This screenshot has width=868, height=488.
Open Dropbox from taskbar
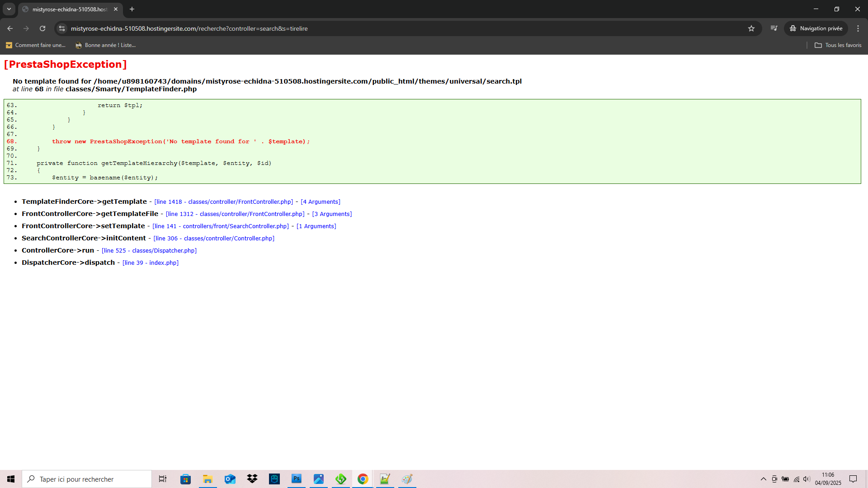pos(252,479)
